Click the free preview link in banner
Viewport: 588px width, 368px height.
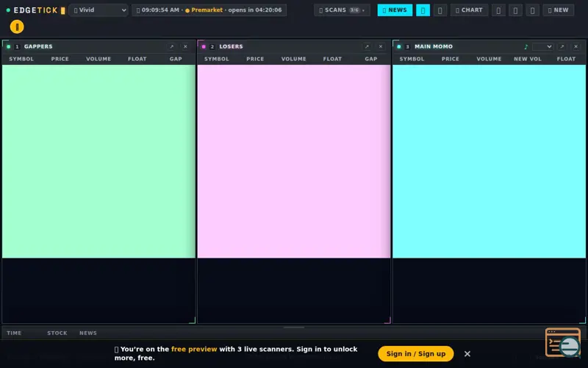coord(194,349)
